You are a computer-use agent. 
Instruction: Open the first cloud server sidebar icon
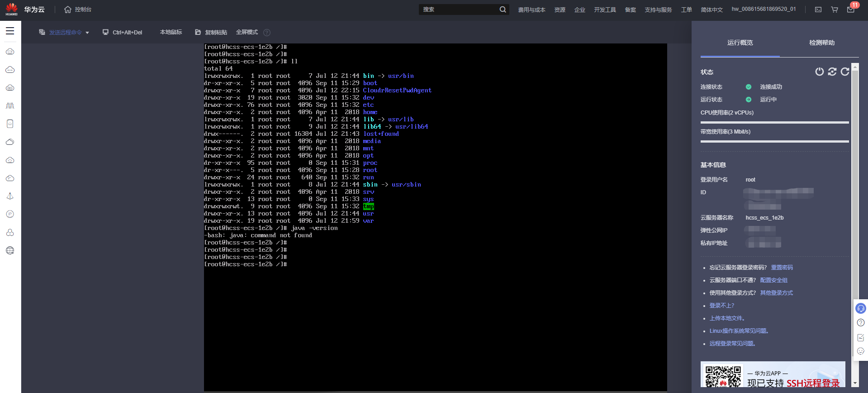tap(10, 52)
